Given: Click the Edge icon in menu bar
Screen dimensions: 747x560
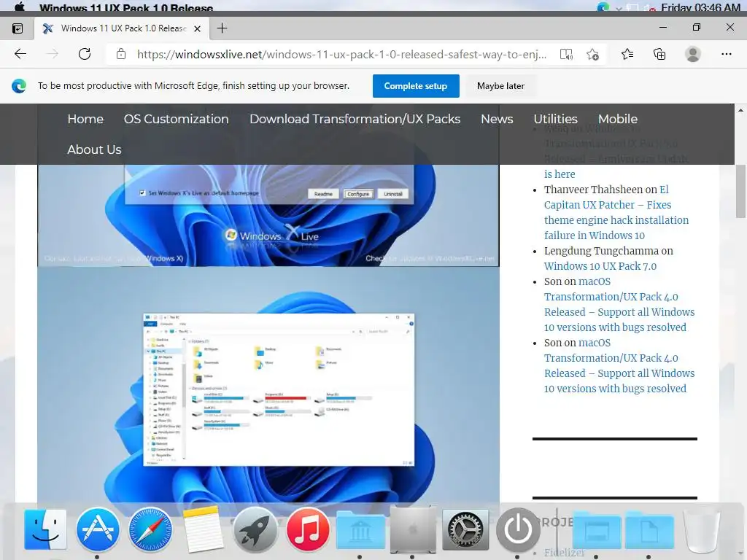Looking at the screenshot, I should pyautogui.click(x=603, y=7).
